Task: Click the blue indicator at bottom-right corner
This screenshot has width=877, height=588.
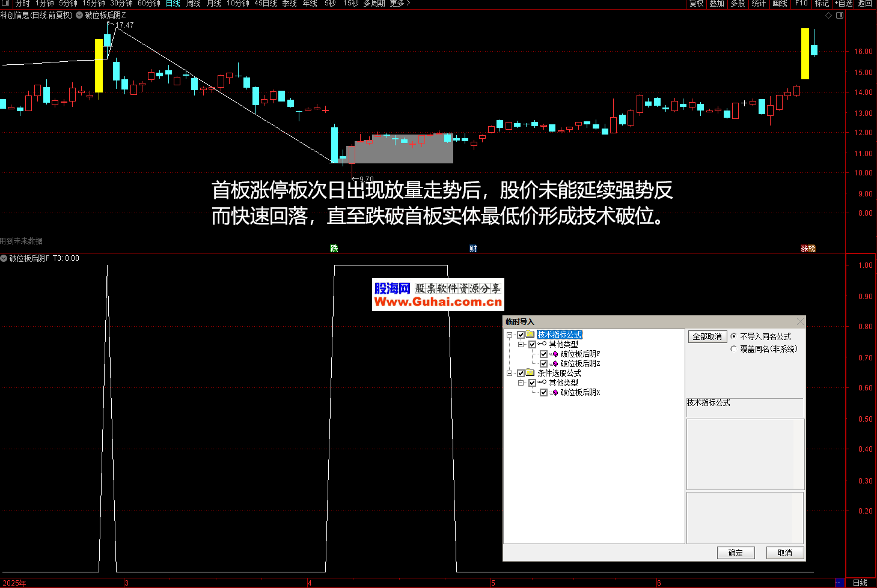Action: click(839, 583)
